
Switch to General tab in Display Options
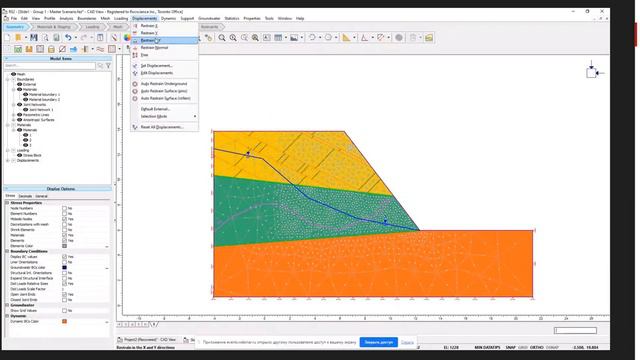tap(41, 196)
